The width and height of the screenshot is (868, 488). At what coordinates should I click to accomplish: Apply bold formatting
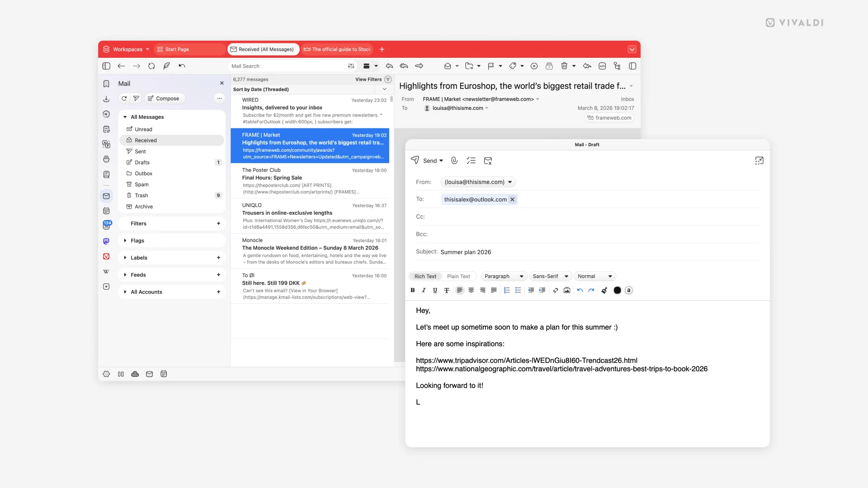pyautogui.click(x=412, y=291)
